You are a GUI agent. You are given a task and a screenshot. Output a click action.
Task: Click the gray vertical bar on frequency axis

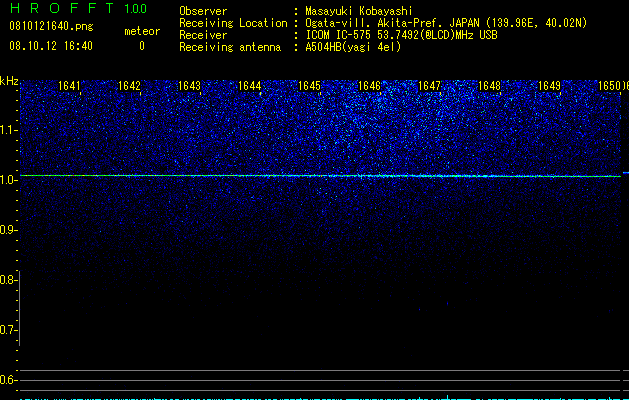tap(20, 308)
